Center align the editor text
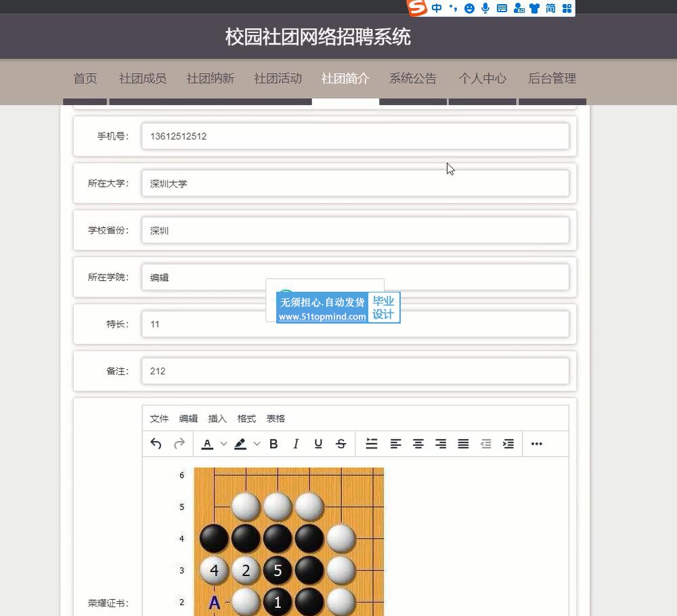The image size is (677, 616). pyautogui.click(x=418, y=444)
